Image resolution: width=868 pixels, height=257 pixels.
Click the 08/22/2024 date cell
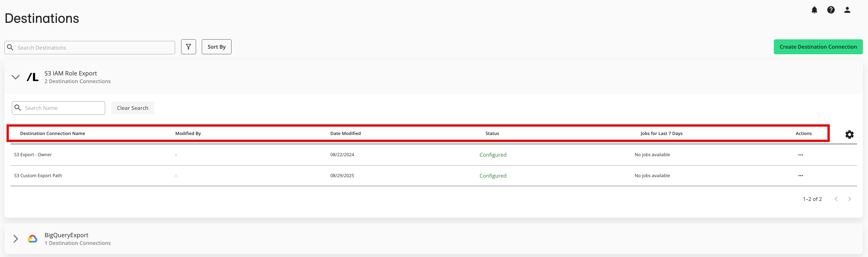tap(342, 155)
